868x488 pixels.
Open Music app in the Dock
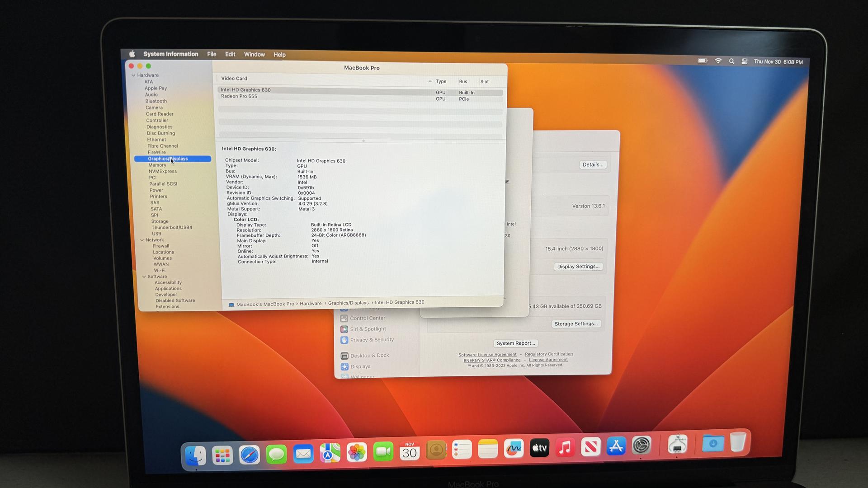[565, 447]
